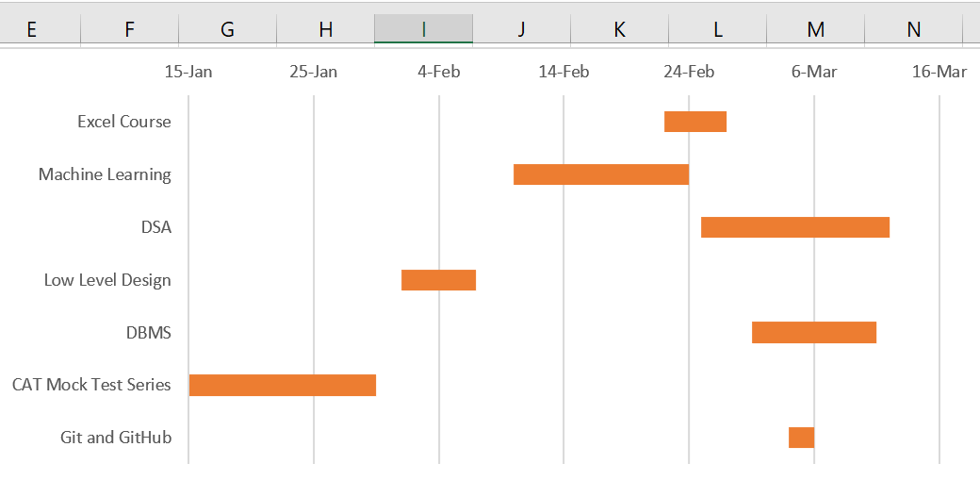This screenshot has width=980, height=480.
Task: Select the CAT Mock Test Series label
Action: point(91,385)
